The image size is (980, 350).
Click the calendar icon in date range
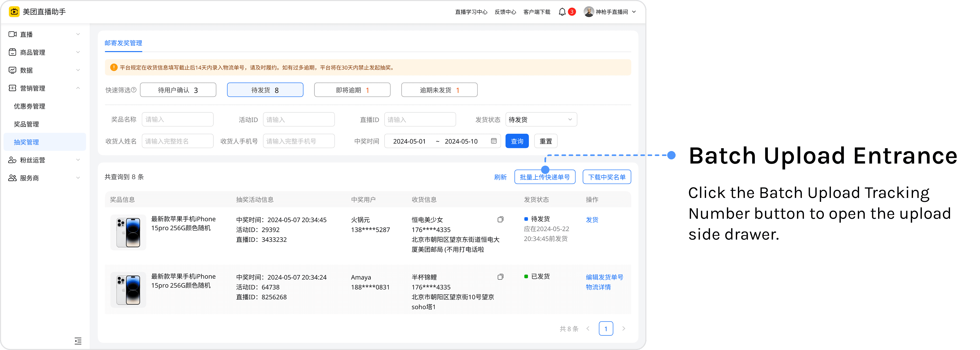[x=493, y=141]
